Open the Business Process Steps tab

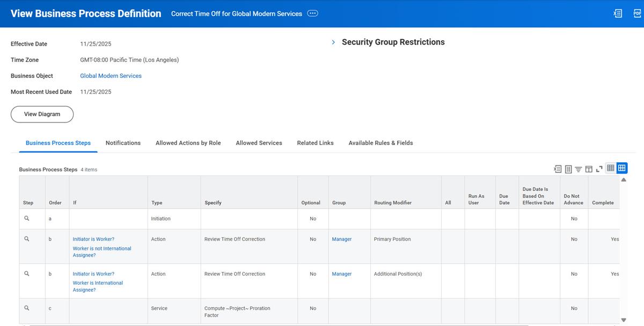point(58,143)
